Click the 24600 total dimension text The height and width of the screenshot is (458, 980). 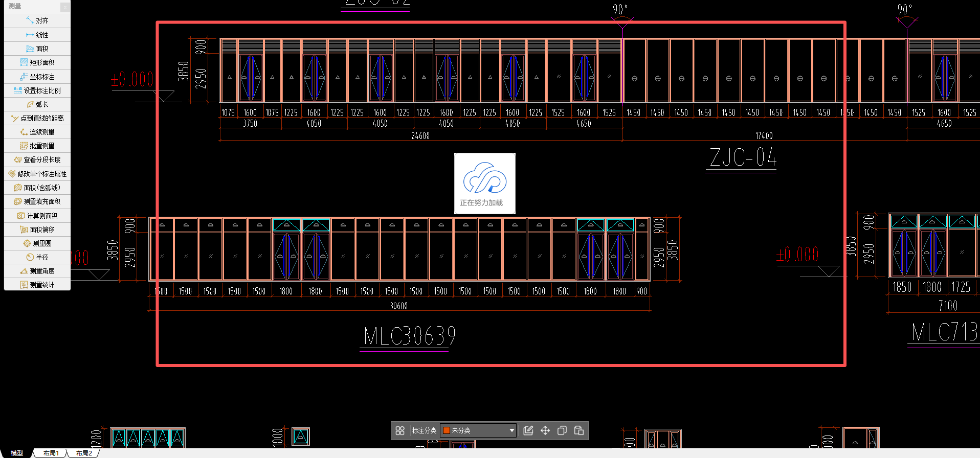(420, 136)
